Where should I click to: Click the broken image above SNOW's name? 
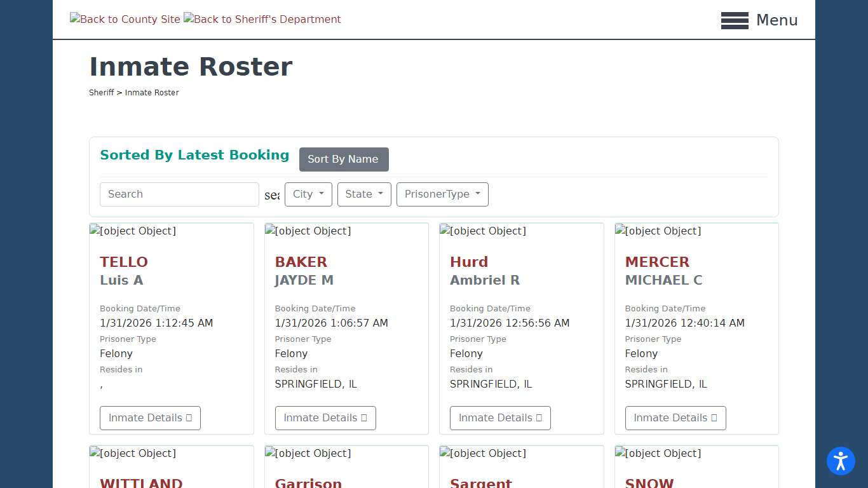click(658, 453)
